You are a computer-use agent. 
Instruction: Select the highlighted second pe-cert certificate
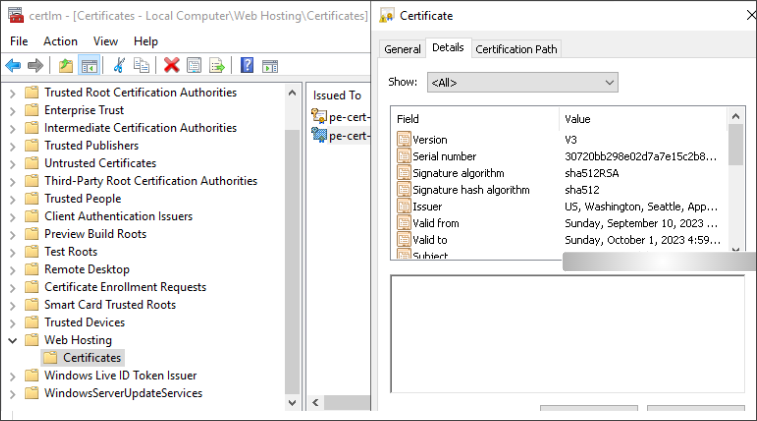point(341,136)
